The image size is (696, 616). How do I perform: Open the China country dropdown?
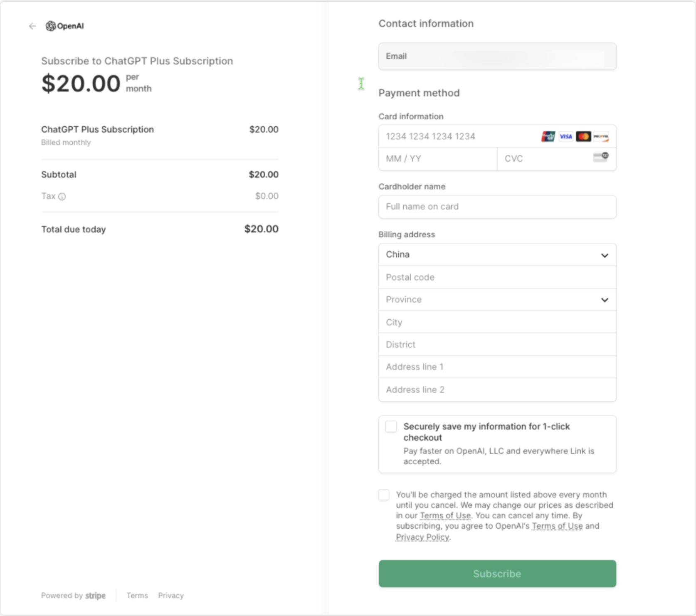tap(497, 254)
